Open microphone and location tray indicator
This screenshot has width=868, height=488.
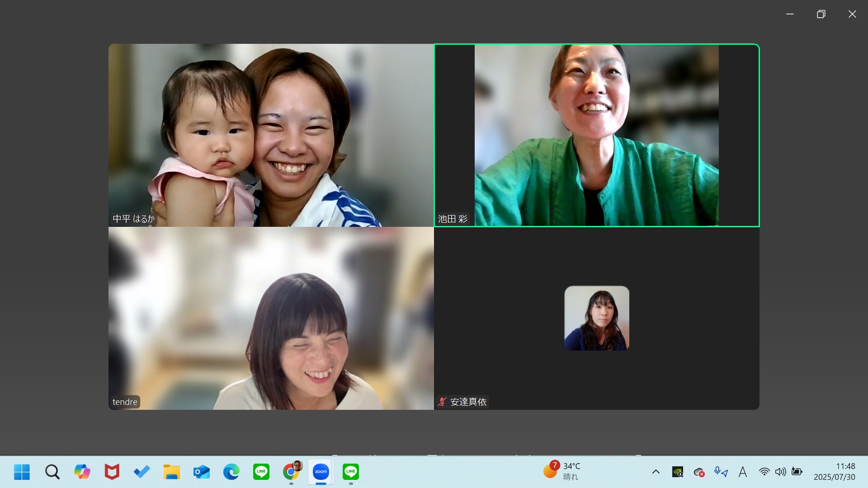pos(721,472)
